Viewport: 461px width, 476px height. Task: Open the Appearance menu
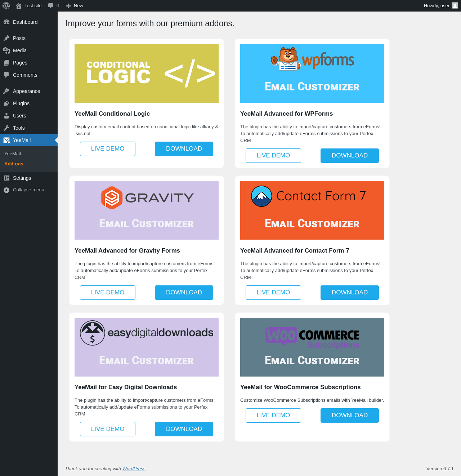[x=29, y=91]
